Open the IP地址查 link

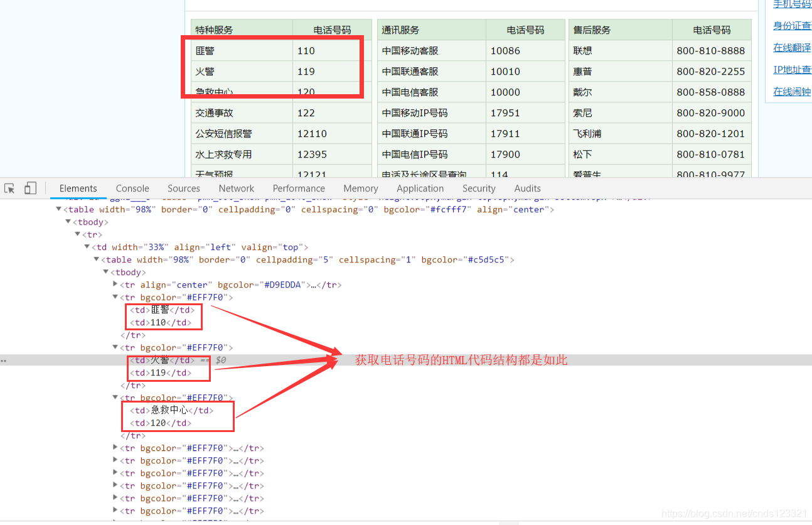[792, 70]
